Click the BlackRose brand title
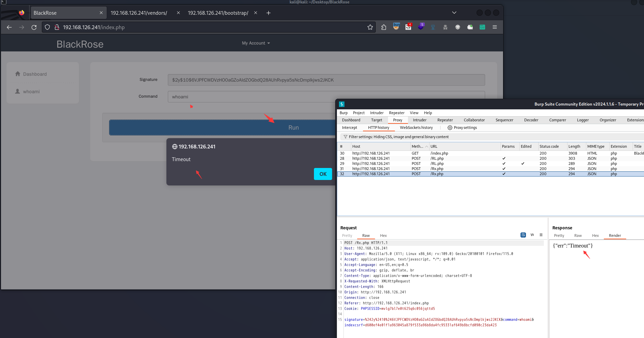The height and width of the screenshot is (338, 644). 80,44
